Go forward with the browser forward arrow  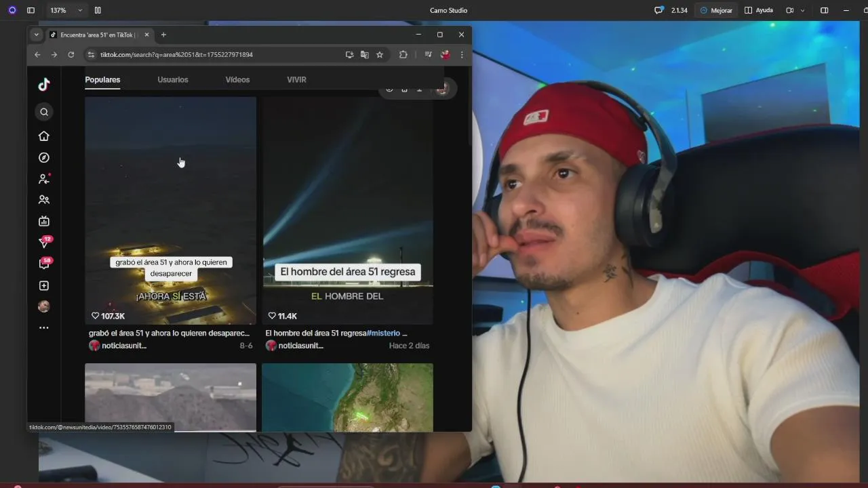(54, 54)
